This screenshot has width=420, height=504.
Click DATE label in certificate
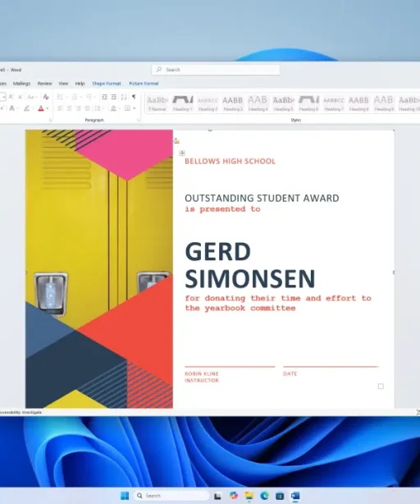click(x=290, y=373)
